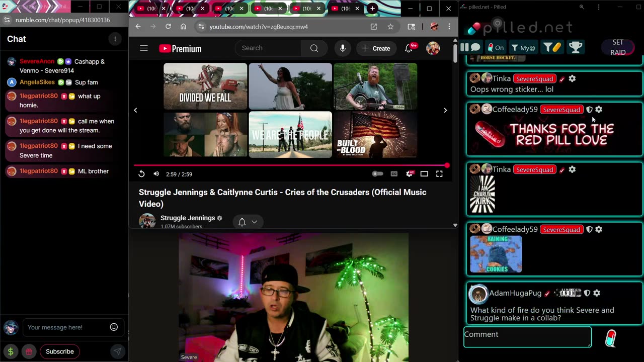Click the SevereSquad badge on Tinka's 'Oops' message
Viewport: 644px width, 362px height.
[534, 78]
